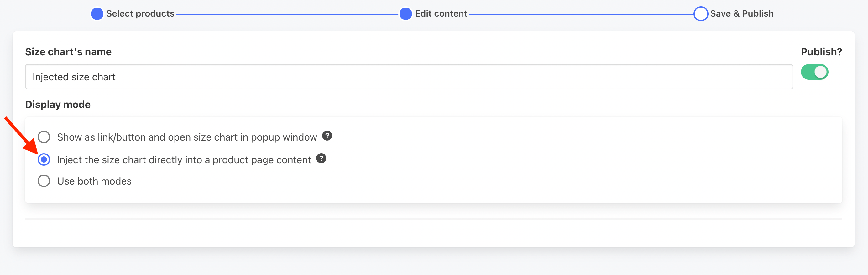Go to the Select products step label
868x275 pixels.
coord(140,13)
